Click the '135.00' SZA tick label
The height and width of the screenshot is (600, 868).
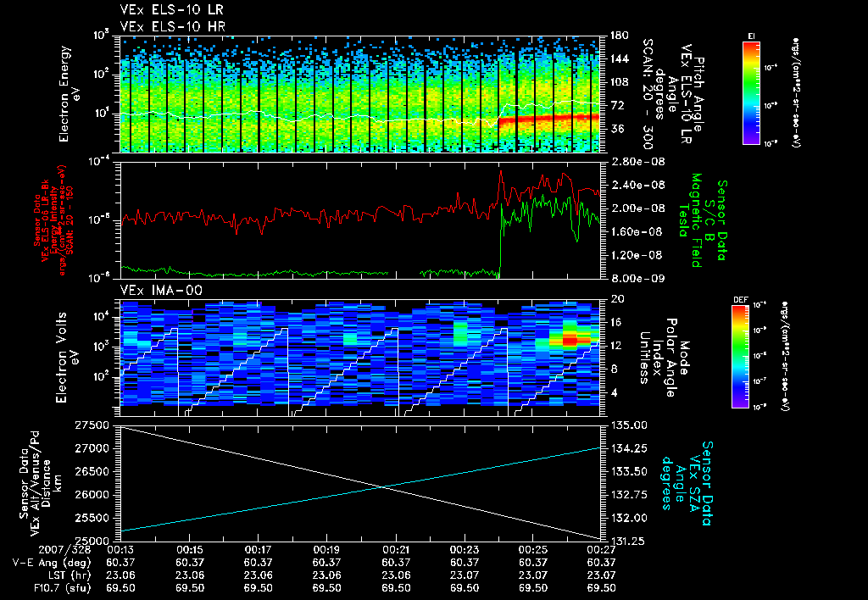[x=628, y=425]
